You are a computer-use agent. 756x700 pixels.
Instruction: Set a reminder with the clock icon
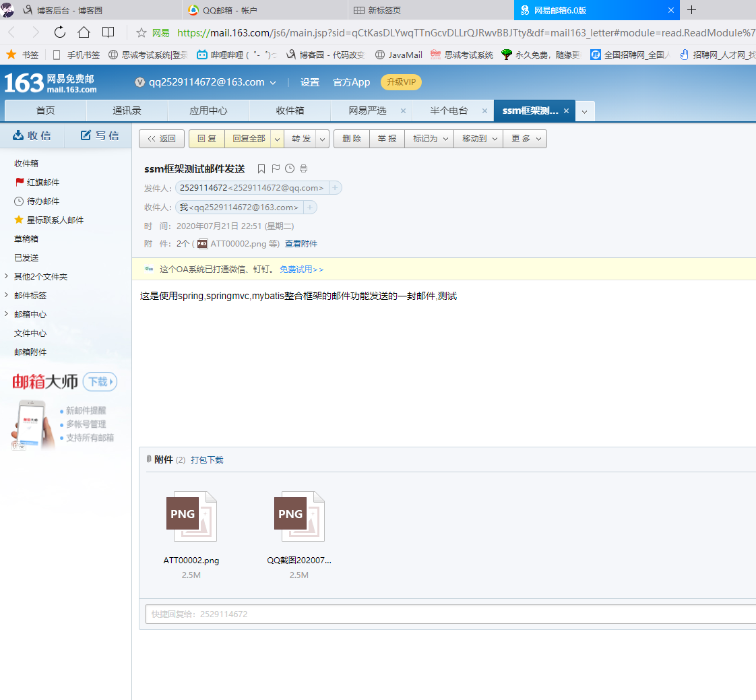tap(290, 168)
